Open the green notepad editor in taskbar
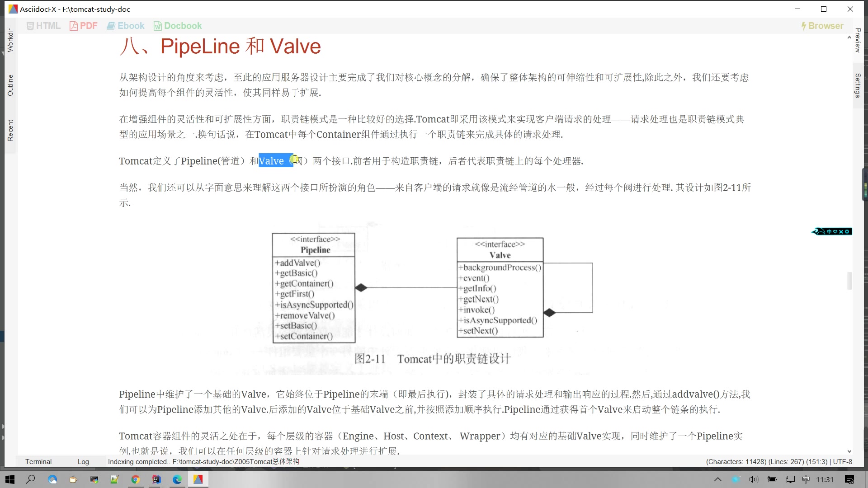868x488 pixels. pos(114,479)
